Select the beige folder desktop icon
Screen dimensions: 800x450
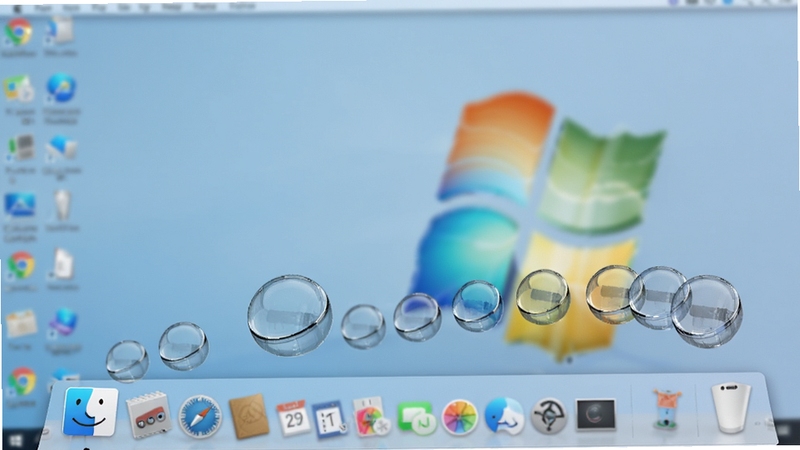tap(21, 323)
